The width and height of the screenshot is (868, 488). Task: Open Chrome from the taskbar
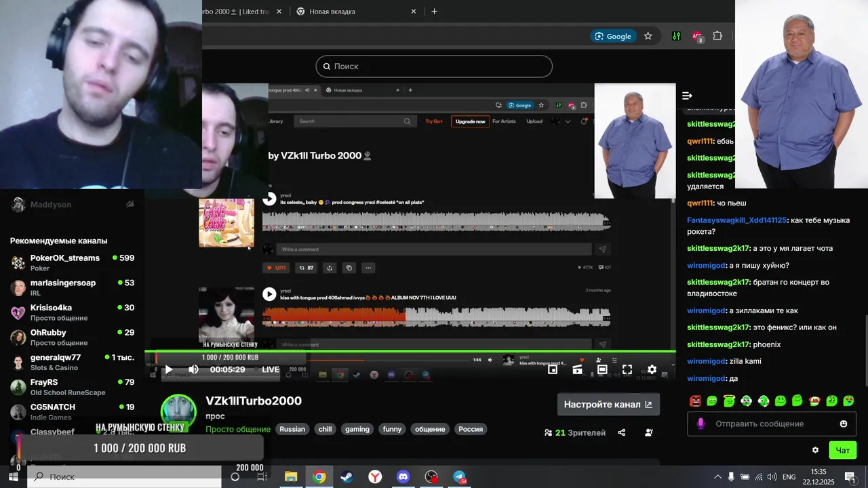[319, 476]
